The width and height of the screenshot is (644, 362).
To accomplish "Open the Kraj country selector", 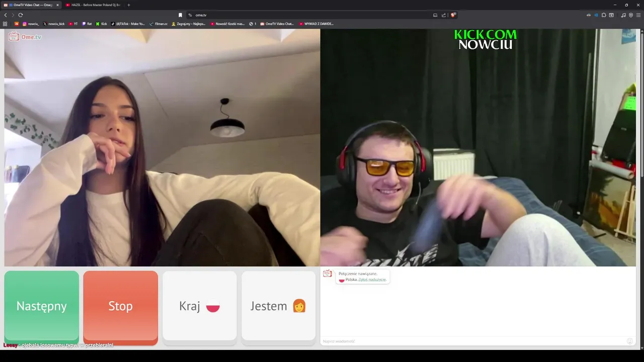I will pos(200,306).
